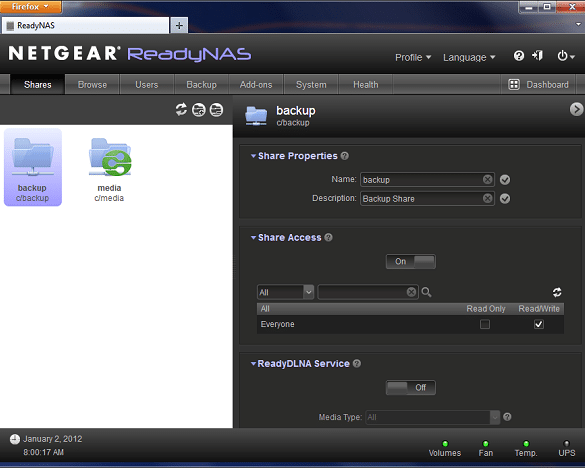Collapse the ReadyDLNA Service section

(x=253, y=364)
